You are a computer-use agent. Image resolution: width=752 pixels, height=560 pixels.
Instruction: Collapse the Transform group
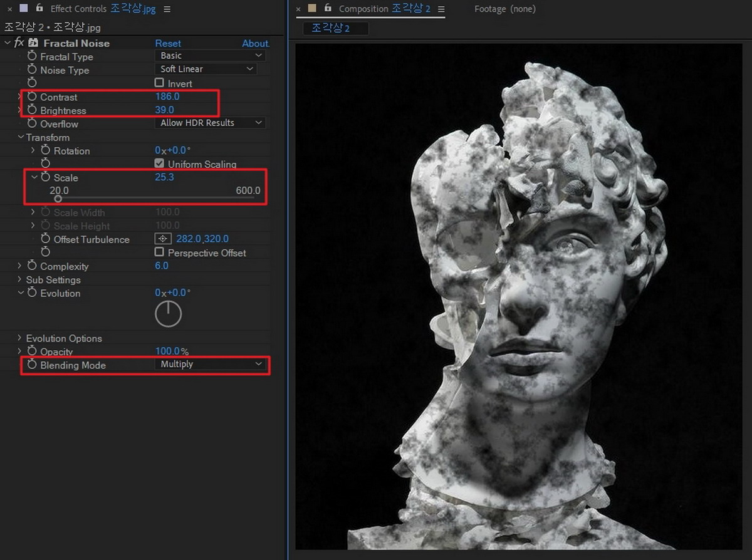pyautogui.click(x=20, y=137)
